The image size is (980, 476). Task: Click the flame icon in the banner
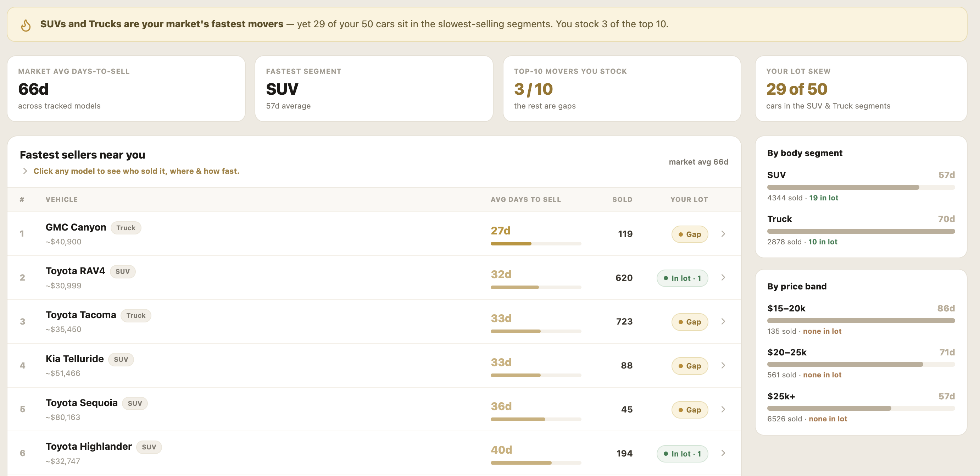[x=26, y=25]
